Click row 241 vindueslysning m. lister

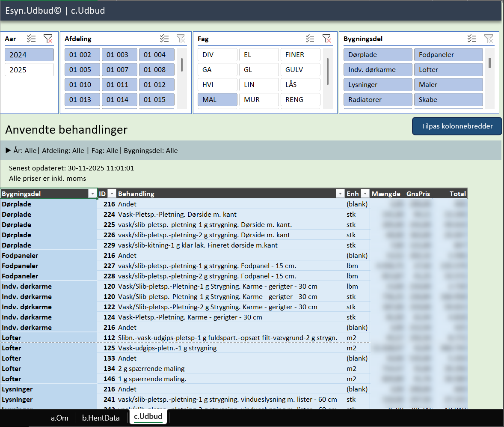tap(234, 399)
